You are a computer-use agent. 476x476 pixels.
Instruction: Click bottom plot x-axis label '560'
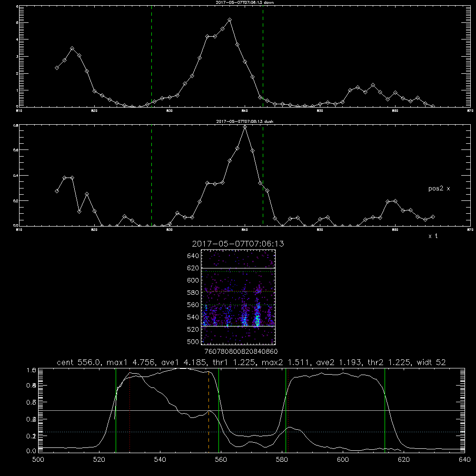(x=221, y=460)
